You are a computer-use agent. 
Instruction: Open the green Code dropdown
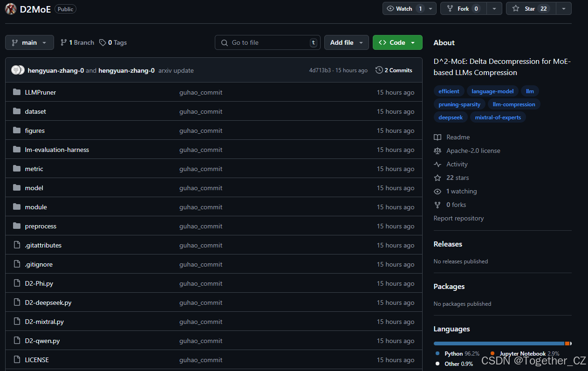pos(397,42)
